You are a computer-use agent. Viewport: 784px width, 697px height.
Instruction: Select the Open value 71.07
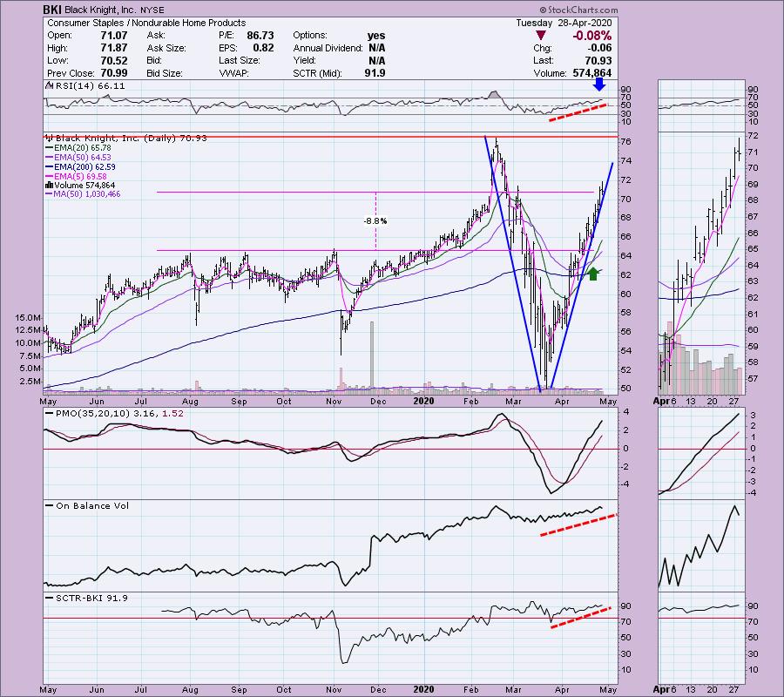(x=114, y=36)
